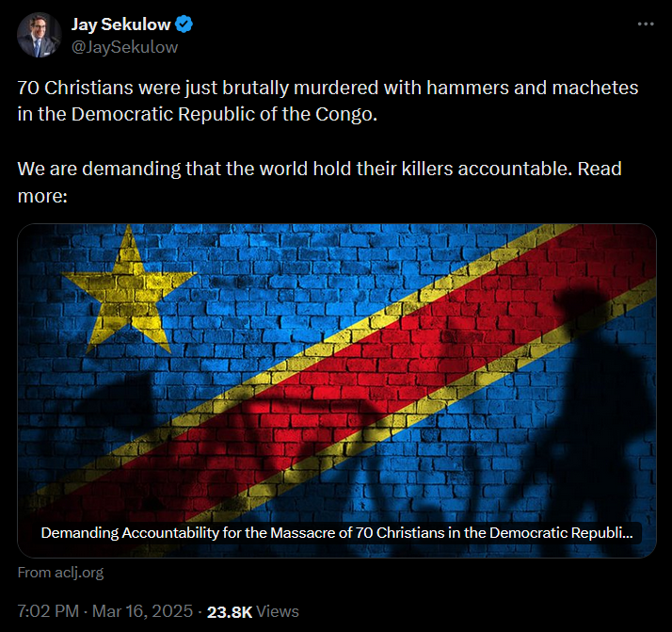The width and height of the screenshot is (672, 632).
Task: Open Jay Sekulow display name link
Action: pos(120,24)
